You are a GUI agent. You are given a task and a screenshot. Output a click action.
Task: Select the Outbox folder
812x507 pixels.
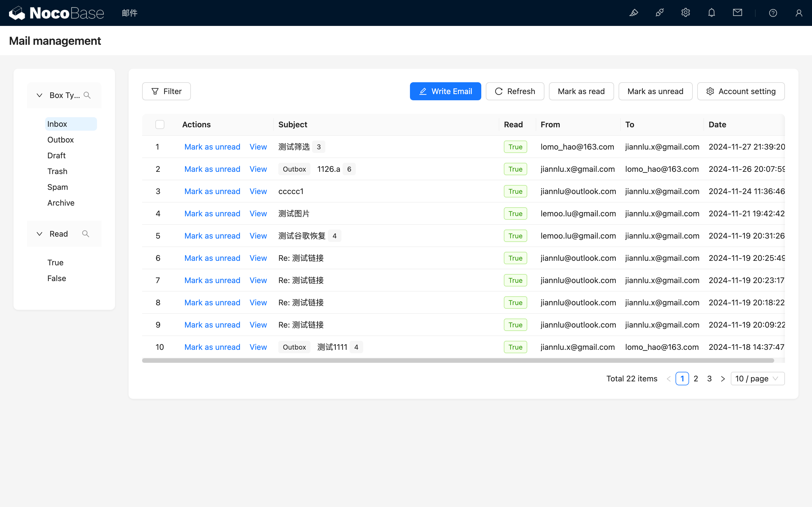60,140
